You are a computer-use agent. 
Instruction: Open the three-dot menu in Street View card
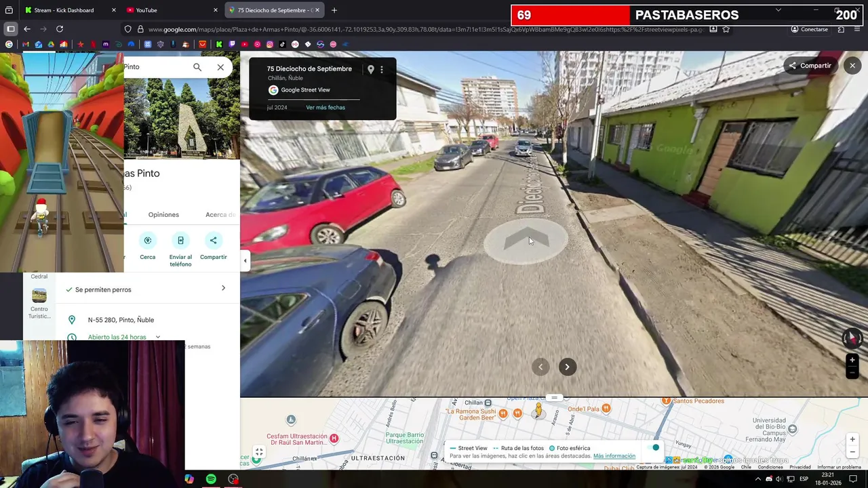382,69
